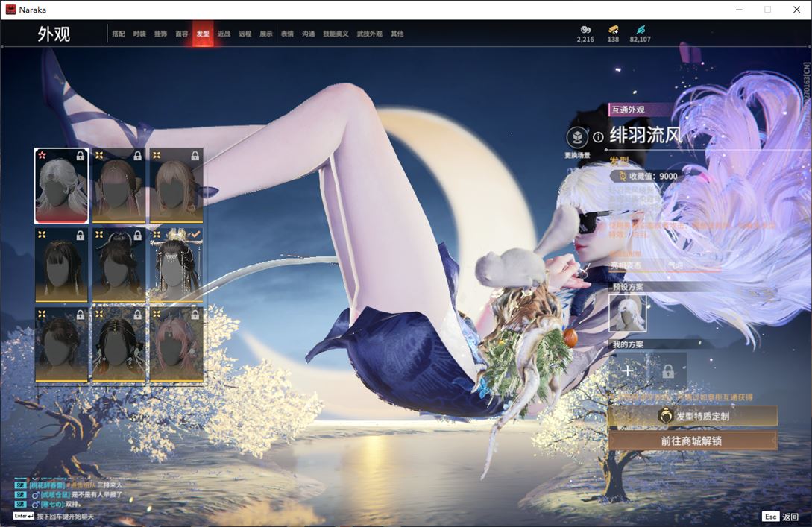
Task: Click the 前往商城解锁 button
Action: pyautogui.click(x=693, y=441)
